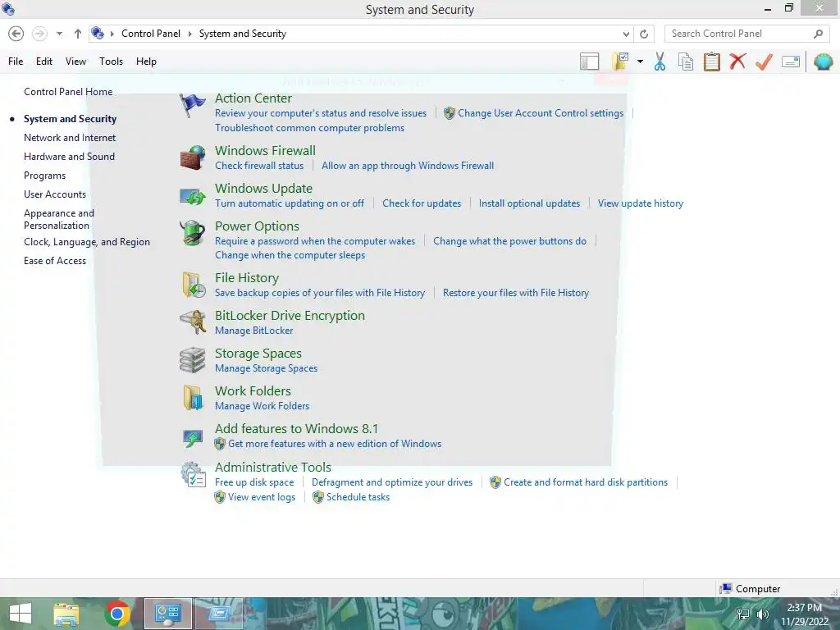Click the File History folder icon

[194, 285]
